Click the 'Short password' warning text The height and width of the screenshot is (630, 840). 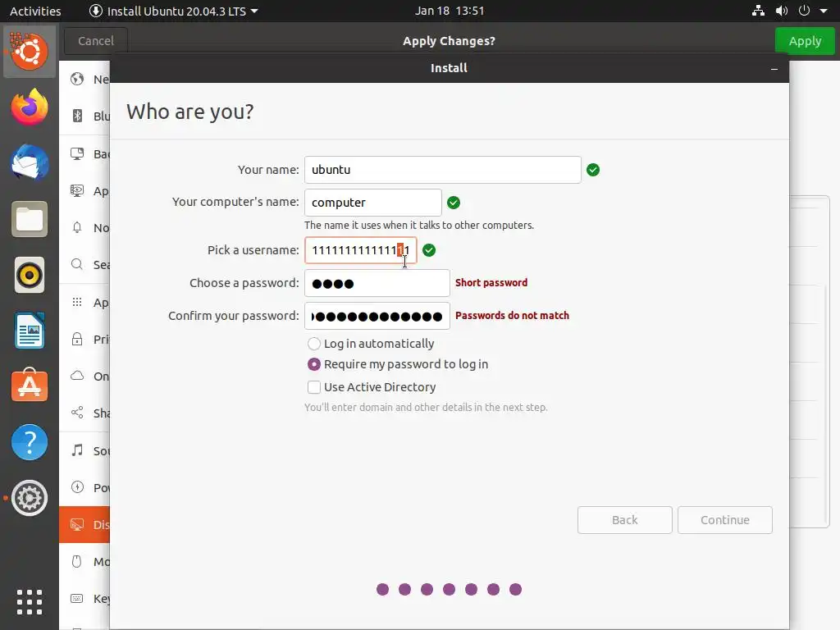pos(491,282)
